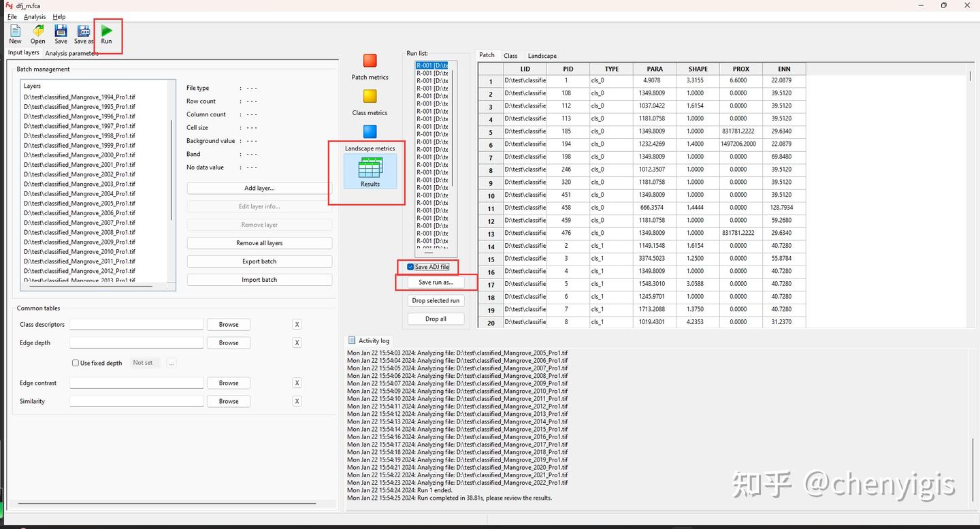Click the Remove all layers button
This screenshot has height=529, width=980.
259,243
